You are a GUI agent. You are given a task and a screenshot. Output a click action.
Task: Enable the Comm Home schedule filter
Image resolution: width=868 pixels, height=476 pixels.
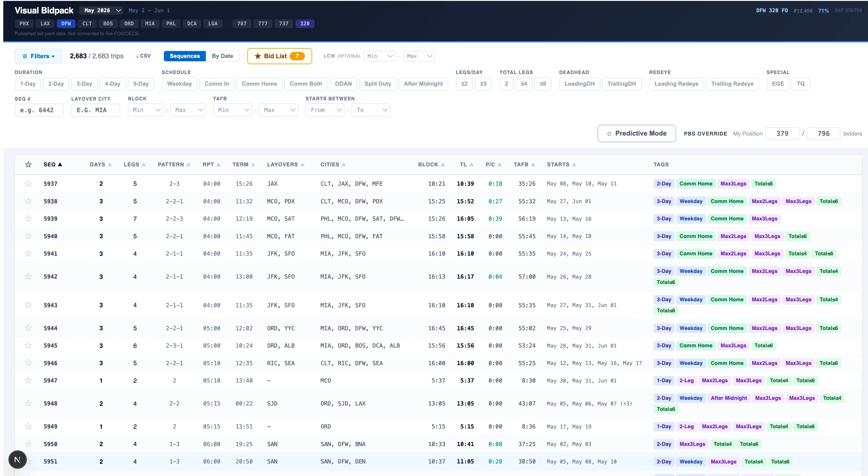click(260, 84)
